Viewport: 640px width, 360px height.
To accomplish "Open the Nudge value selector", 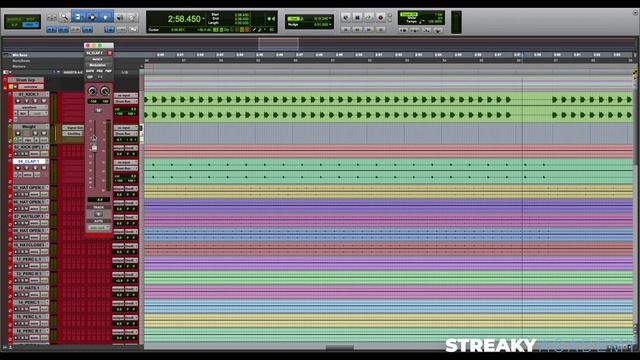I will (x=330, y=24).
